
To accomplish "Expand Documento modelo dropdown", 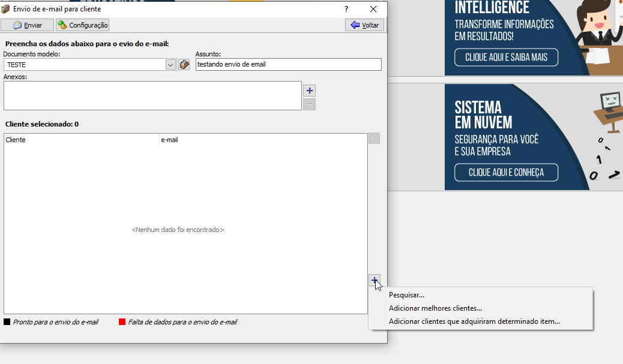I will [170, 65].
